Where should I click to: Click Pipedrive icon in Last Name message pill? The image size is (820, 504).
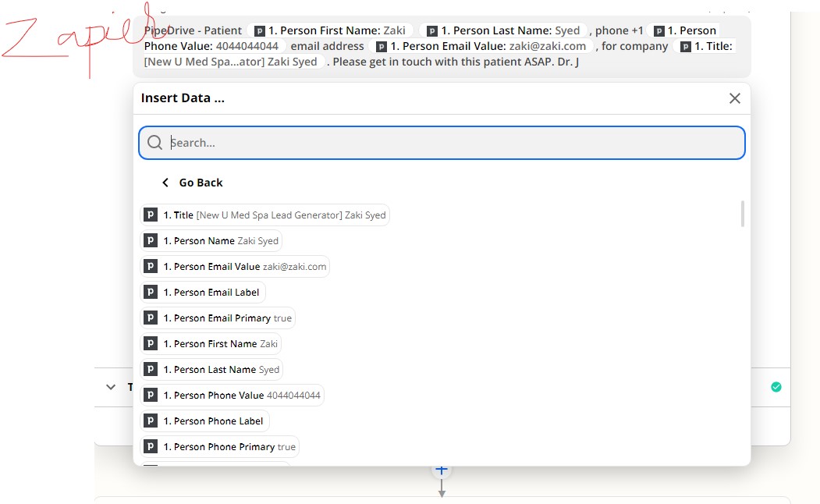pyautogui.click(x=432, y=31)
